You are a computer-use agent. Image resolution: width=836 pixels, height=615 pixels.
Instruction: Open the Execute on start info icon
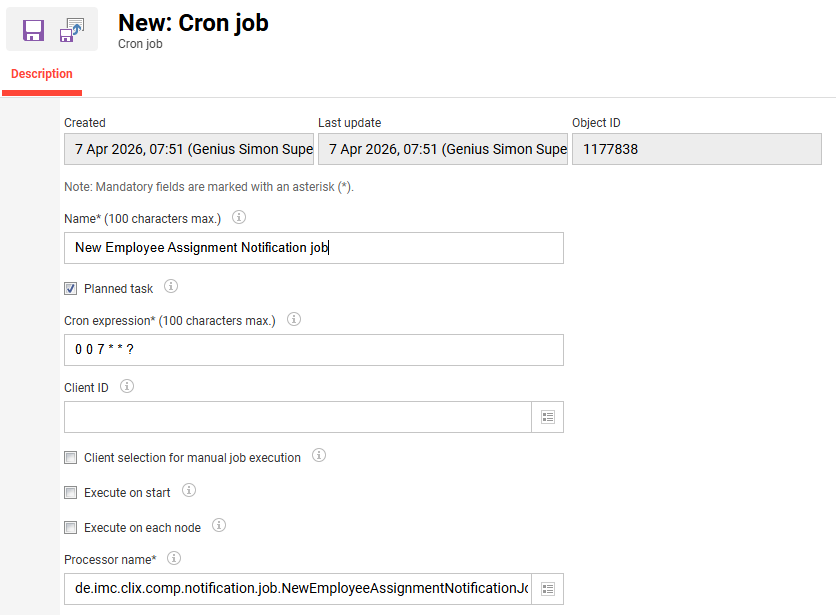pos(189,491)
